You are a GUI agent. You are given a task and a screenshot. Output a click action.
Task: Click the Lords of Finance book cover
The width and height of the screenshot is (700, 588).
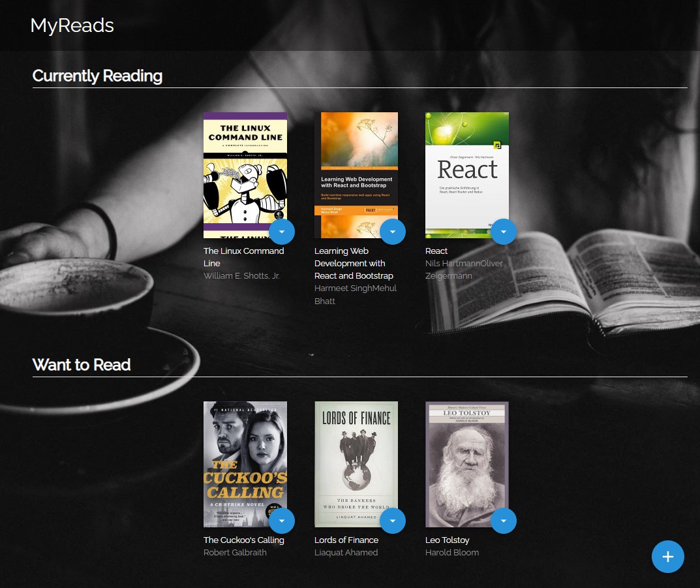click(356, 464)
